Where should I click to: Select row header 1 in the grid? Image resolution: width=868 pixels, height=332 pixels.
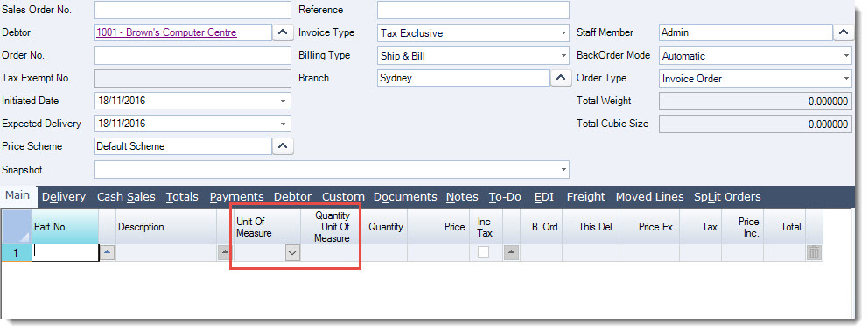coord(16,253)
